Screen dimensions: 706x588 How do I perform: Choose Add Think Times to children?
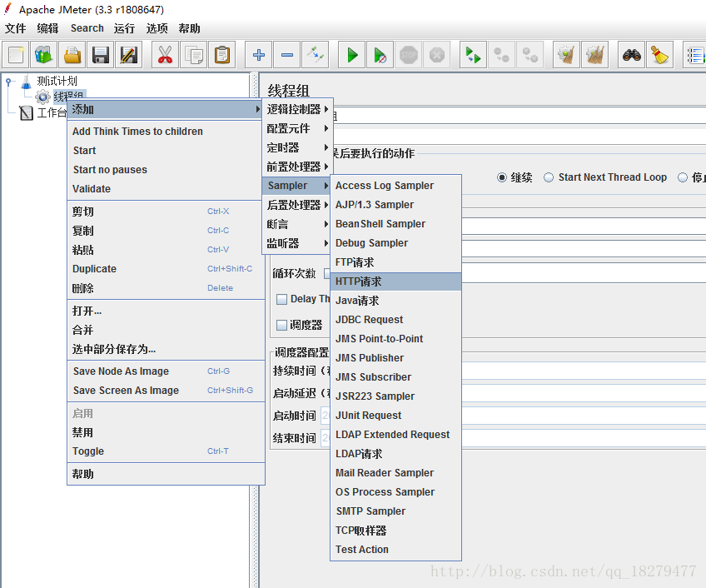(x=166, y=131)
